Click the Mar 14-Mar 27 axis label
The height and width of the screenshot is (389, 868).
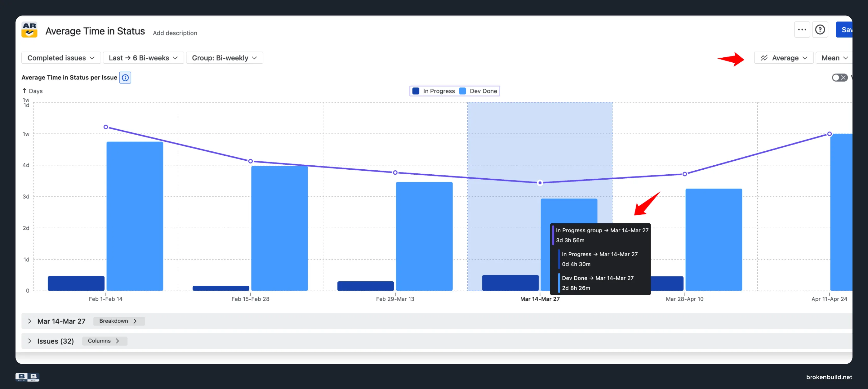click(x=540, y=299)
